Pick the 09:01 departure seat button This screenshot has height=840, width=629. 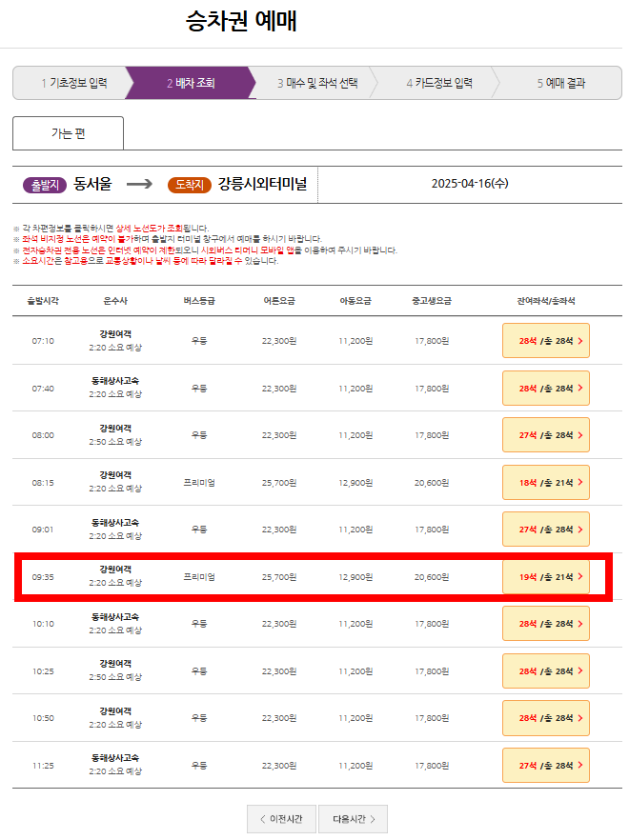(x=546, y=530)
